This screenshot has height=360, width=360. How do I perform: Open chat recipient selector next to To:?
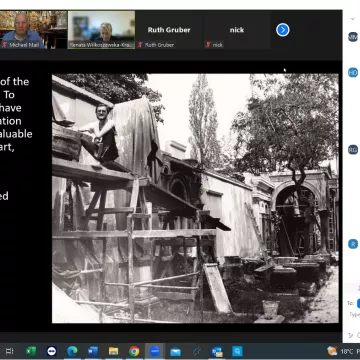pos(358,303)
